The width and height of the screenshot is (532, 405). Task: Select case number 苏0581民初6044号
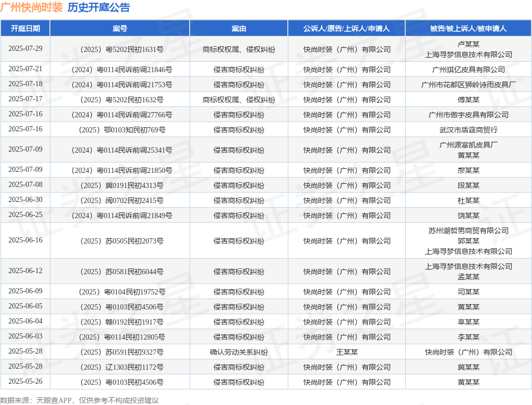pos(122,272)
